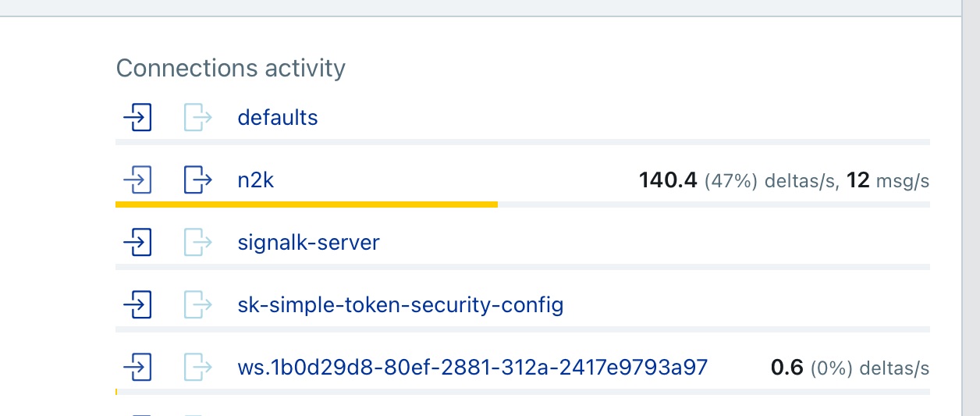Click the output icon for sk-simple-token-security-config
This screenshot has width=980, height=416.
(198, 304)
